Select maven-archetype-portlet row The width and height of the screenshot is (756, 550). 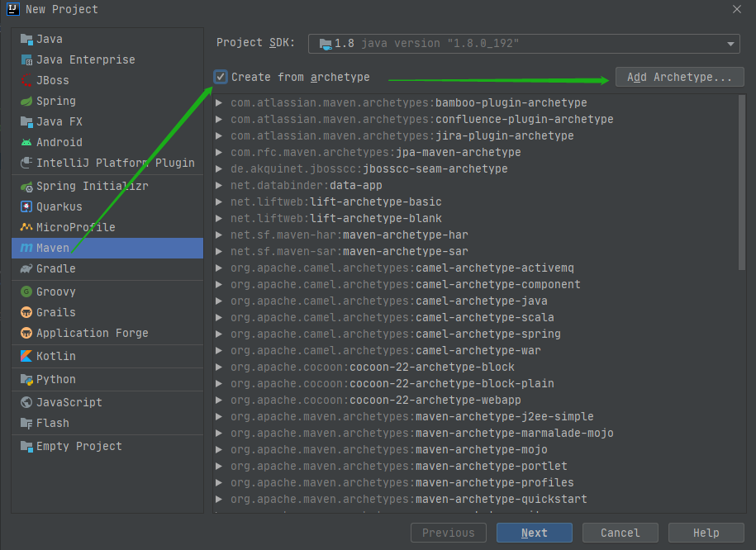coord(475,466)
